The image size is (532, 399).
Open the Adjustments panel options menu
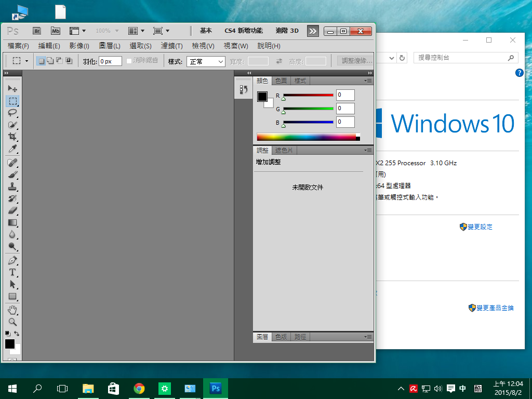tap(368, 150)
